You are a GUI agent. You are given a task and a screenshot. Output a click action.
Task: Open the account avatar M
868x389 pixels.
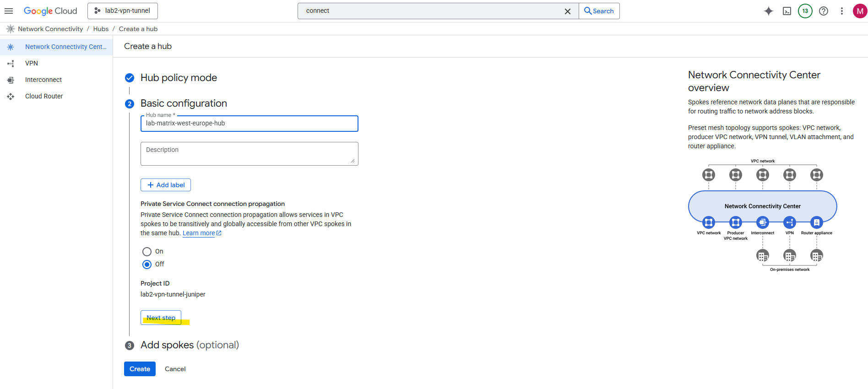(x=860, y=11)
